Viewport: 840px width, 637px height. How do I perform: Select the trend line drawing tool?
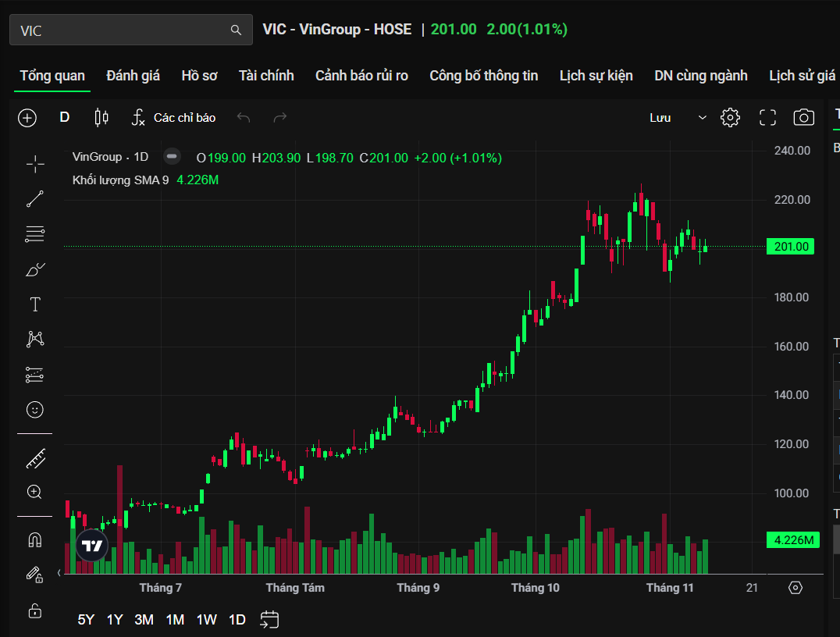[35, 199]
